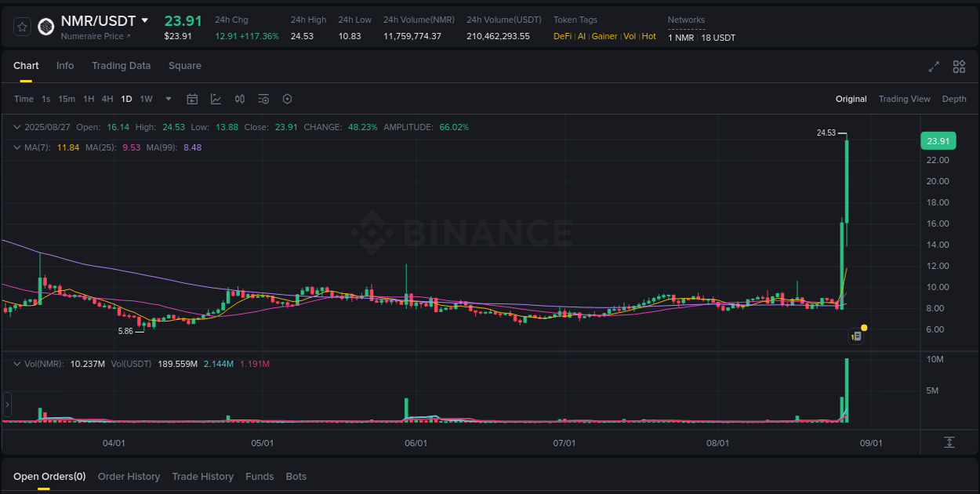
Task: Open the candlestick display settings icon
Action: [240, 99]
